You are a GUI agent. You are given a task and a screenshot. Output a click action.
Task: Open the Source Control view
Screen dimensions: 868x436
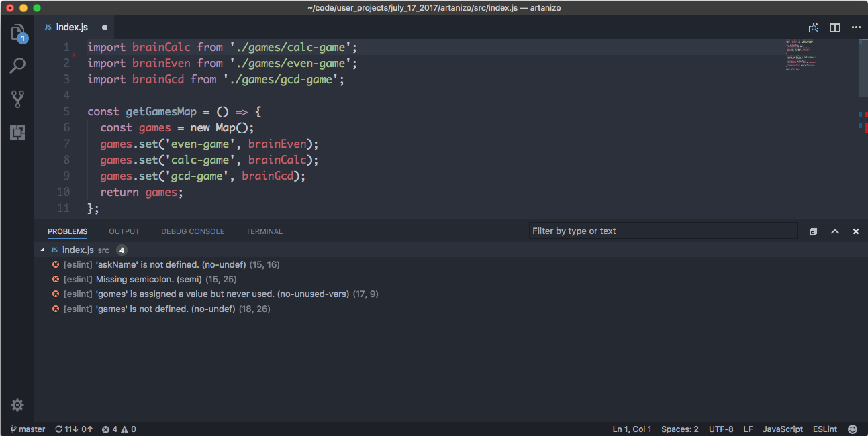point(17,99)
